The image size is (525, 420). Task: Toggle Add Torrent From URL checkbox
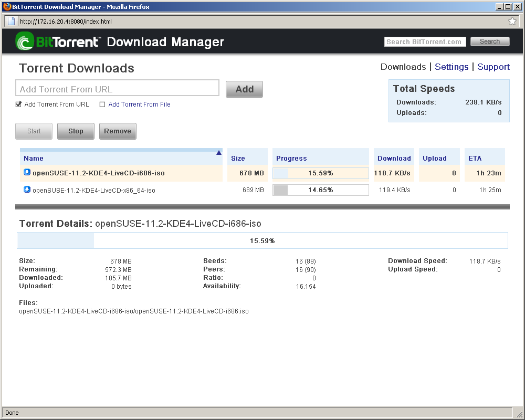coord(19,104)
